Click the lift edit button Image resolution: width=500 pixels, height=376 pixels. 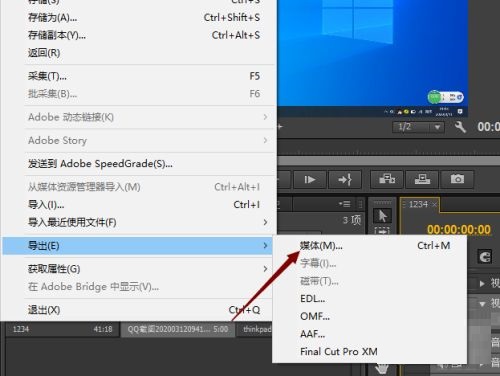point(387,180)
